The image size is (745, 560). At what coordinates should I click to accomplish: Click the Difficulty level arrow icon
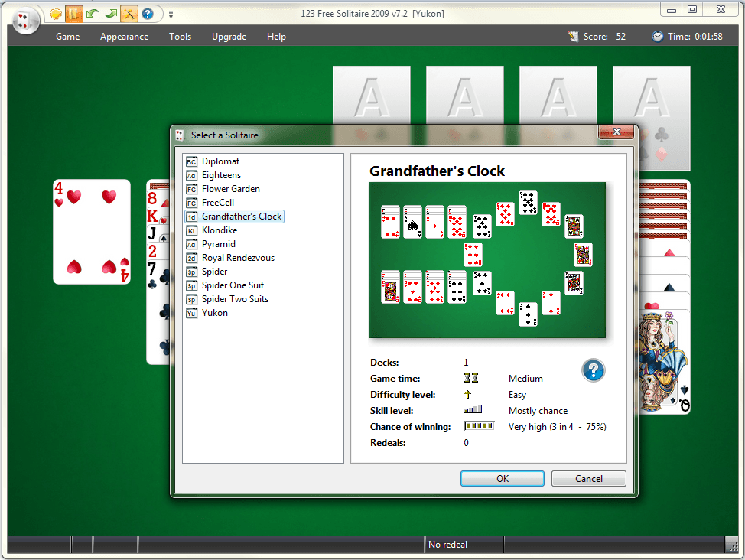pyautogui.click(x=467, y=395)
